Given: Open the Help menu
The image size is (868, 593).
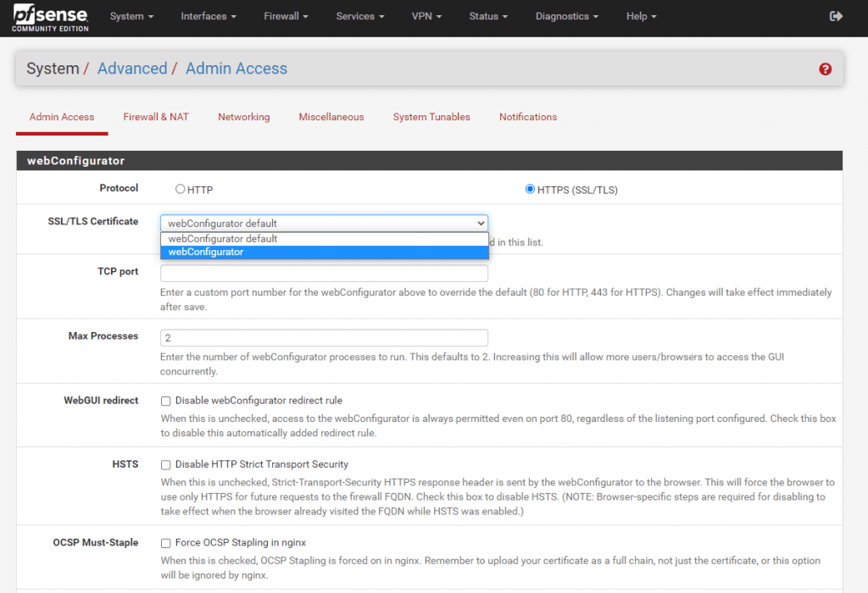Looking at the screenshot, I should coord(641,17).
